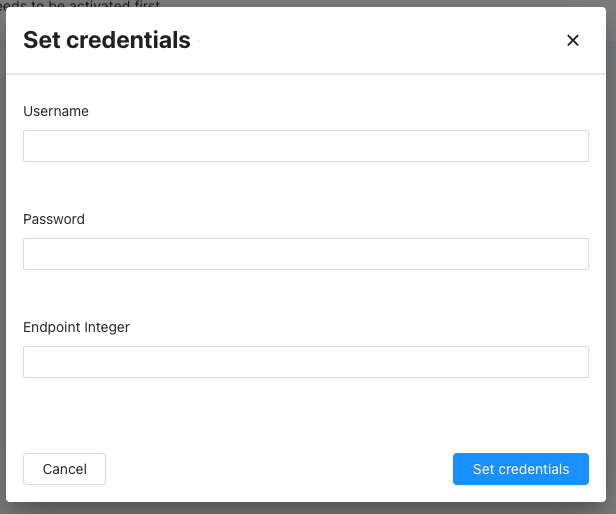Click the Password label text
Viewport: 616px width, 514px height.
tap(54, 219)
